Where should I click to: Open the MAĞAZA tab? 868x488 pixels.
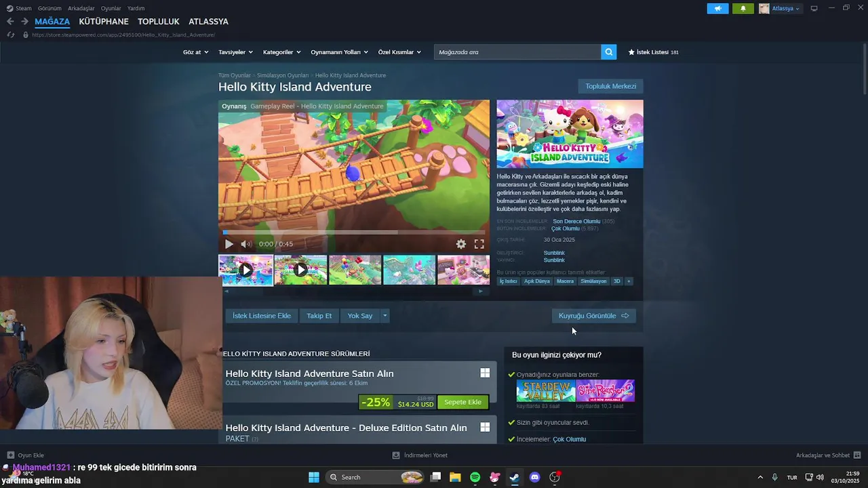52,22
